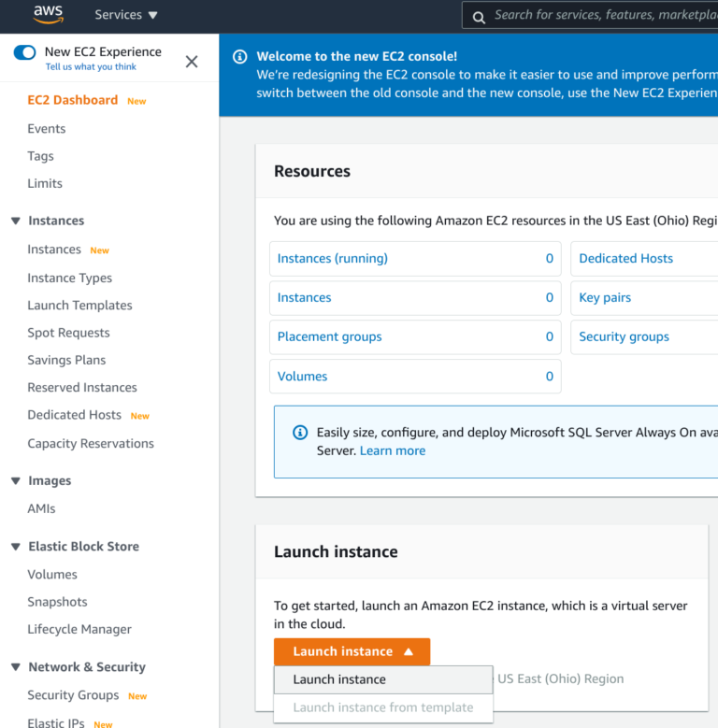The image size is (718, 728).
Task: Open Limits in the sidebar
Action: point(45,183)
